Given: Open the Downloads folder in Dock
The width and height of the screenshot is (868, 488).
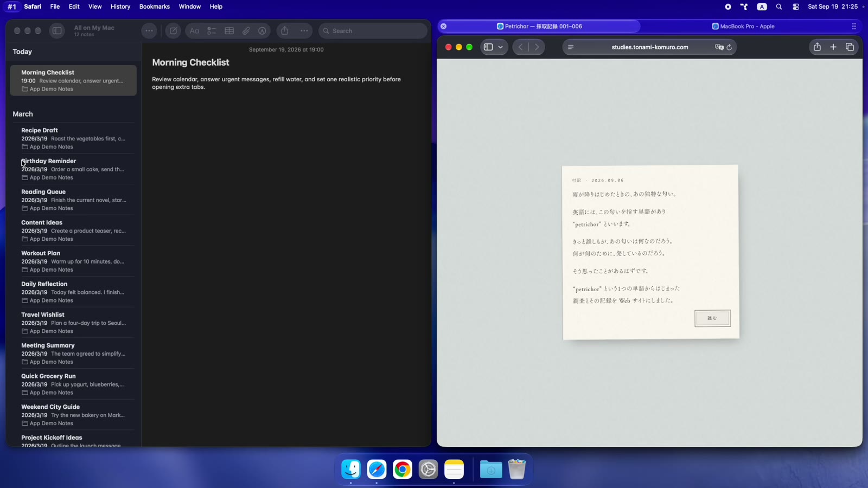Looking at the screenshot, I should pos(491,470).
